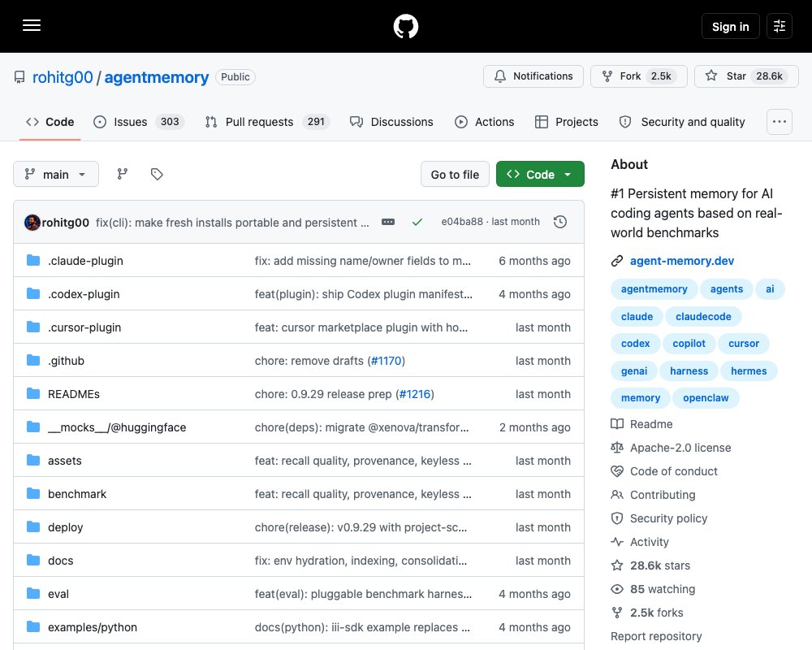Screen dimensions: 812x650
Task: Switch to the Issues tab
Action: coord(139,122)
